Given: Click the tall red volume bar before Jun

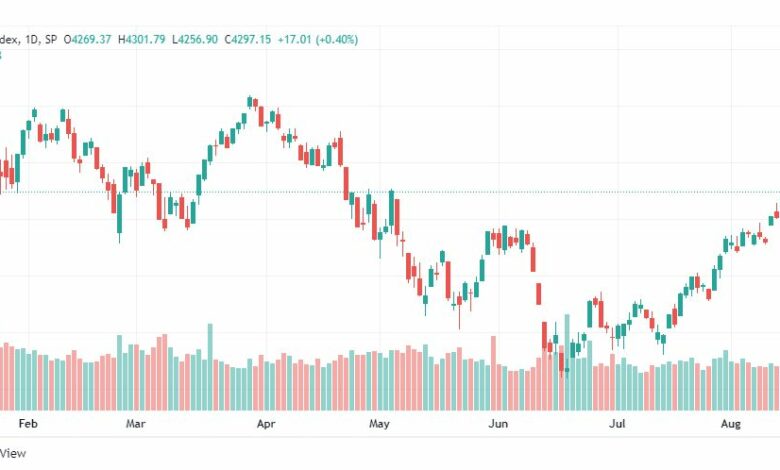Looking at the screenshot, I should 493,373.
